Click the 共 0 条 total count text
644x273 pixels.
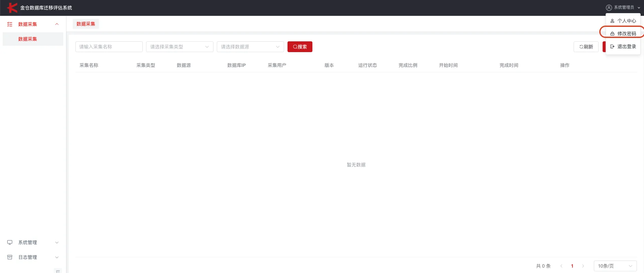coord(543,266)
